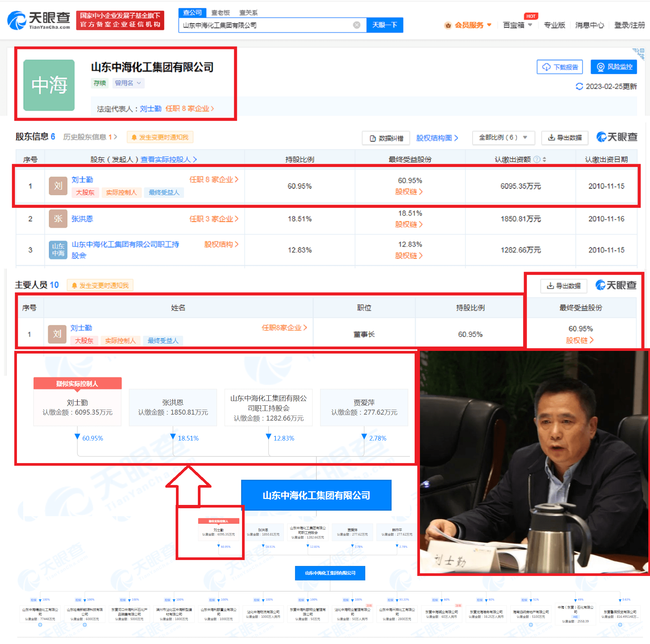This screenshot has width=650, height=644.
Task: Click the 下载报告 button
Action: tap(559, 67)
